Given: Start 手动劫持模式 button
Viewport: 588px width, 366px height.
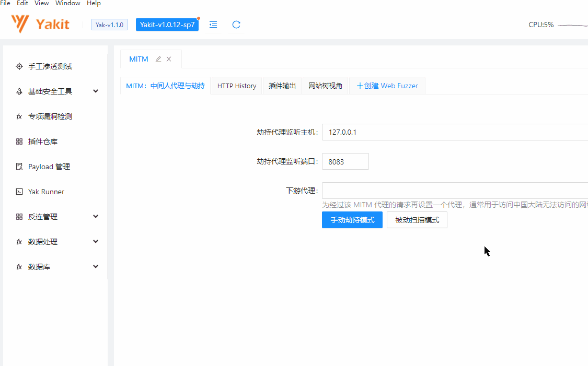Looking at the screenshot, I should (352, 220).
